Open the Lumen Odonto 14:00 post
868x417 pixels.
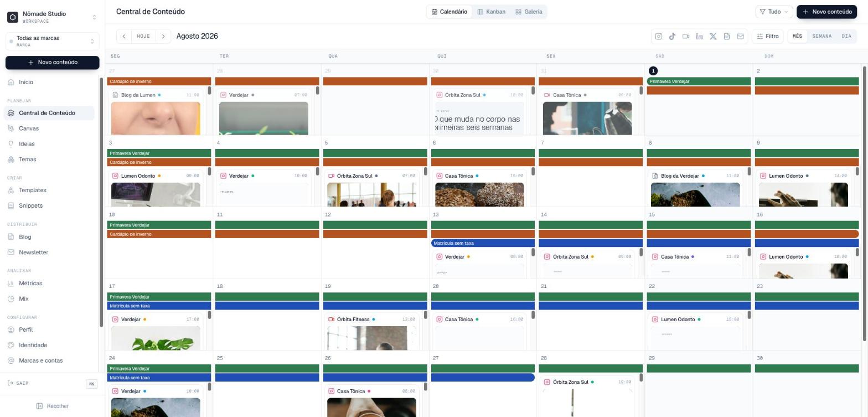[803, 188]
